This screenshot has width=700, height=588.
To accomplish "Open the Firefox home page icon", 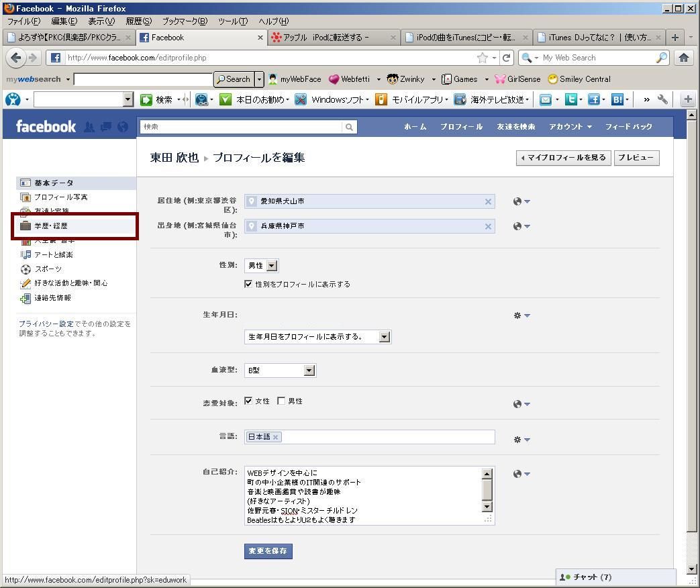I will pos(684,58).
